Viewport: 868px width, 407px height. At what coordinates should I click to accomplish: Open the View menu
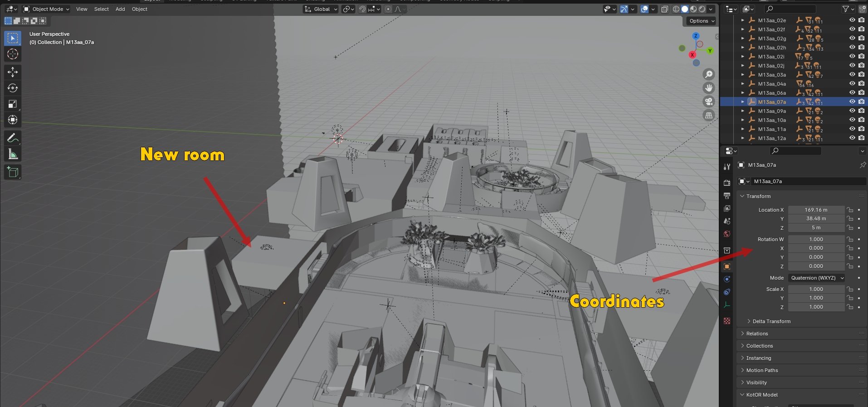pyautogui.click(x=82, y=9)
